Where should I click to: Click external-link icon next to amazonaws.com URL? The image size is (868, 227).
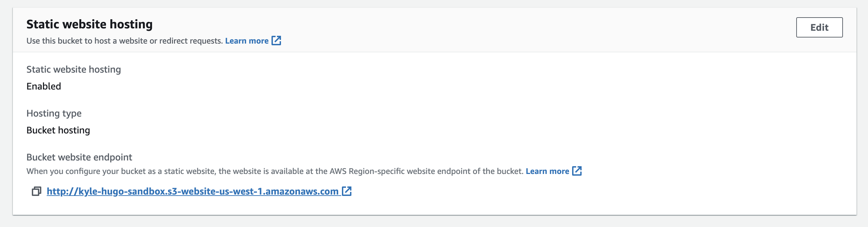(347, 191)
